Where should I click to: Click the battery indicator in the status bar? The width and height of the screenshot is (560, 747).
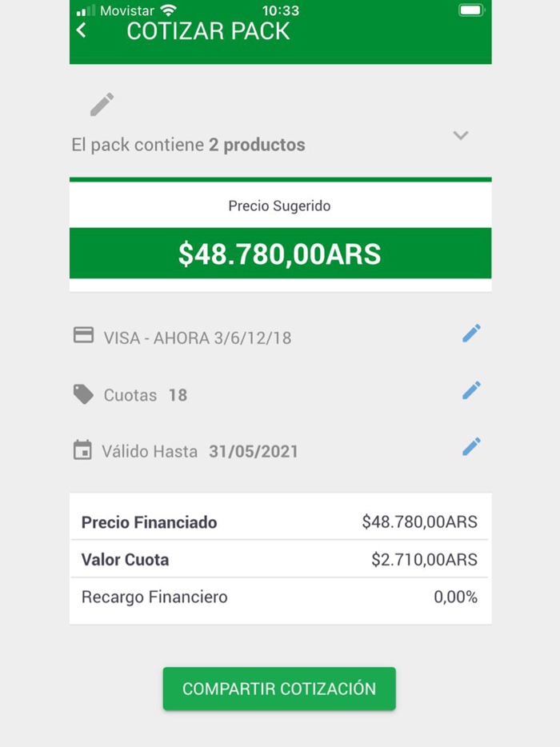[470, 11]
